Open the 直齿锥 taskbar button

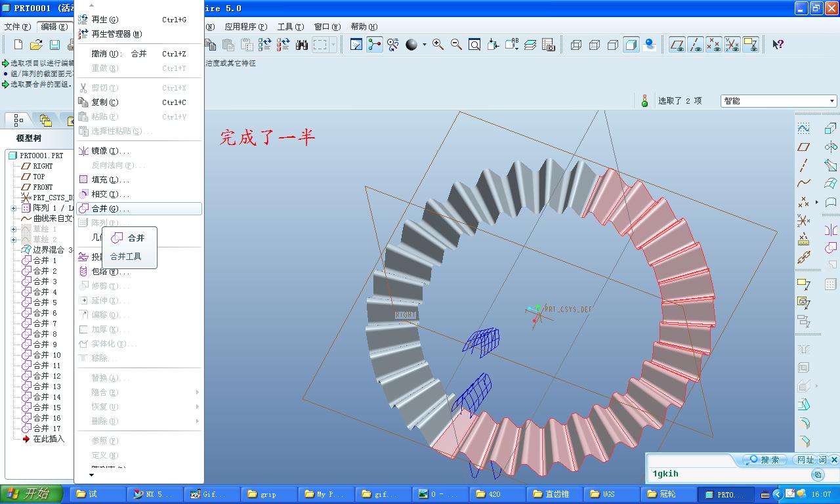(556, 494)
